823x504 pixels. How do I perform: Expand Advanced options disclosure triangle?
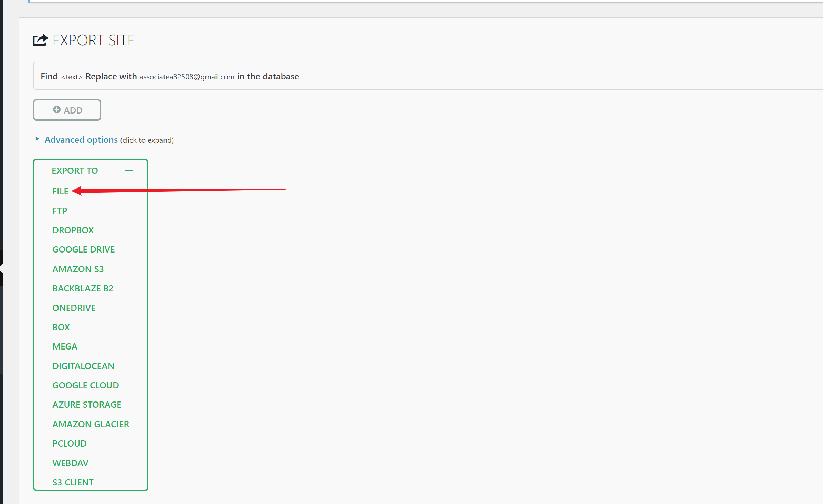(37, 139)
